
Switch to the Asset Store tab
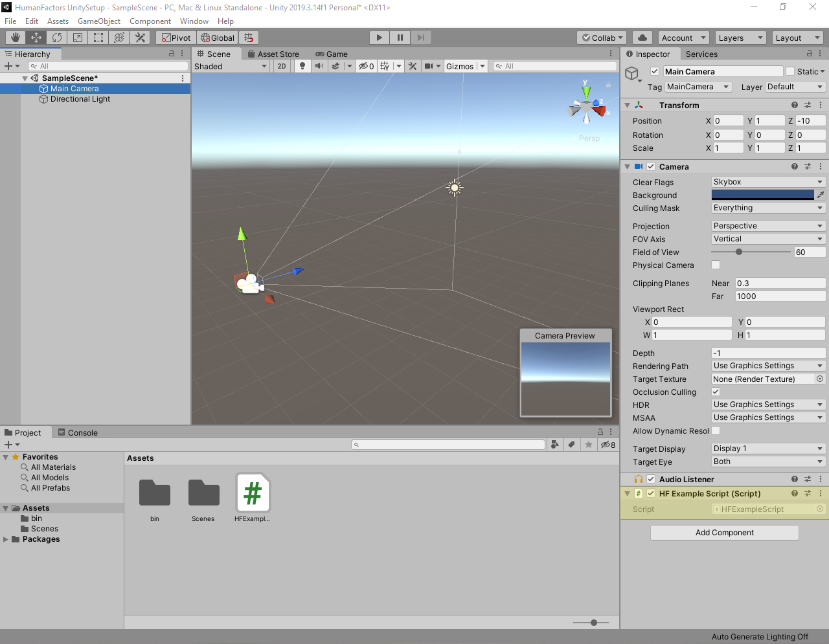(273, 54)
